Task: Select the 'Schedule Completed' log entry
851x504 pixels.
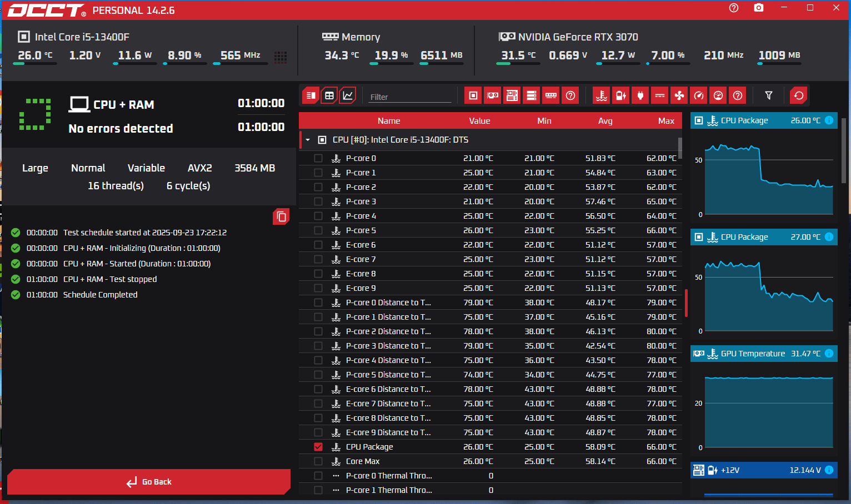Action: point(100,295)
